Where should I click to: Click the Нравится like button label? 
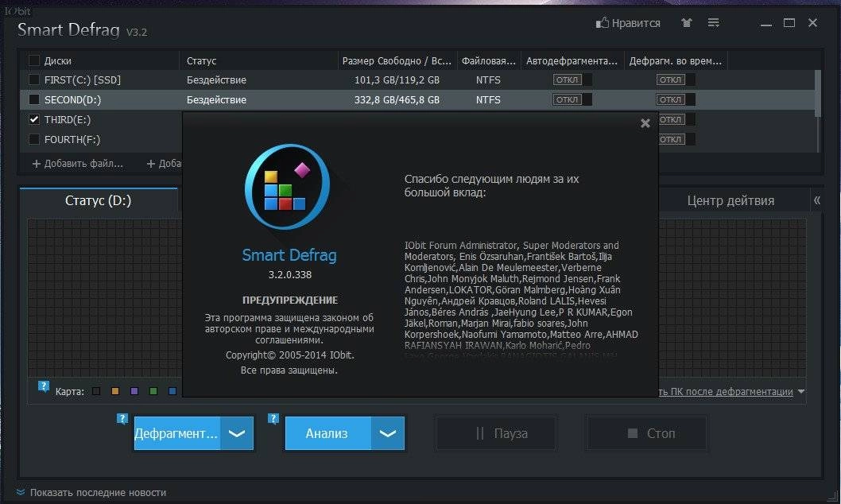coord(636,23)
